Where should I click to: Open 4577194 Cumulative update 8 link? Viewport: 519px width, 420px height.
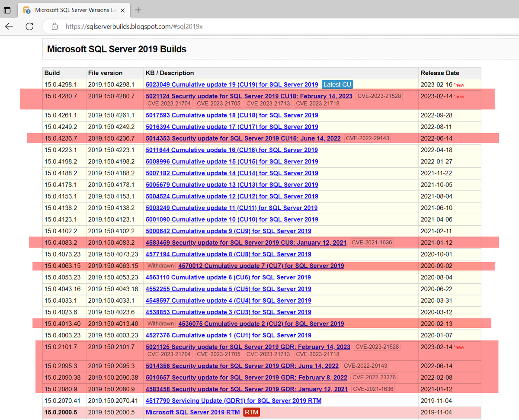(228, 254)
